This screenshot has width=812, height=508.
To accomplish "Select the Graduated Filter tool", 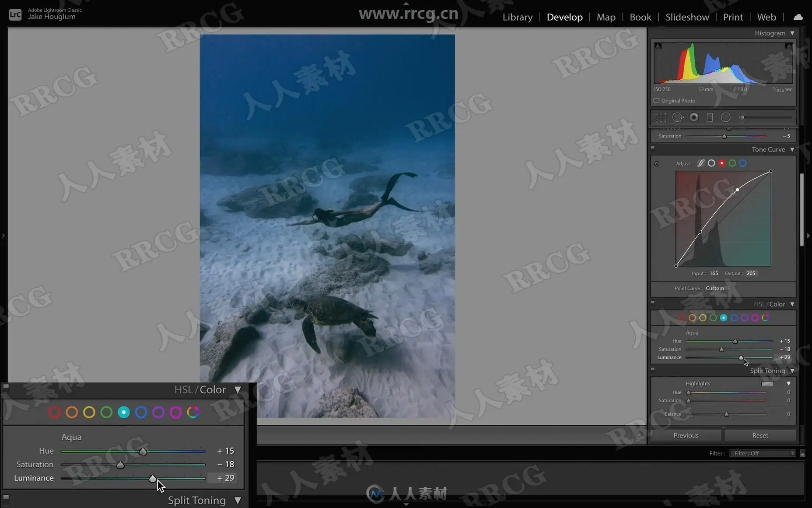I will (x=710, y=117).
